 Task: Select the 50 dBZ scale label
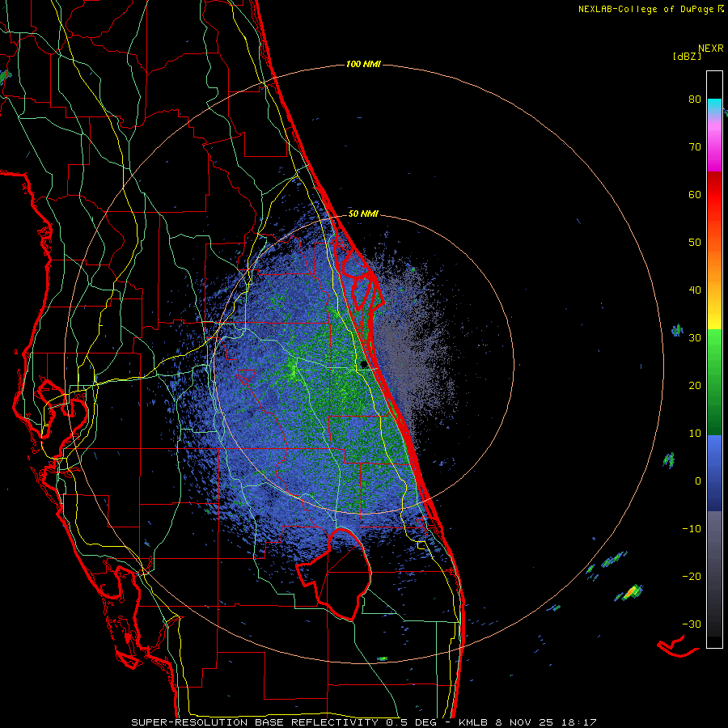[x=695, y=243]
